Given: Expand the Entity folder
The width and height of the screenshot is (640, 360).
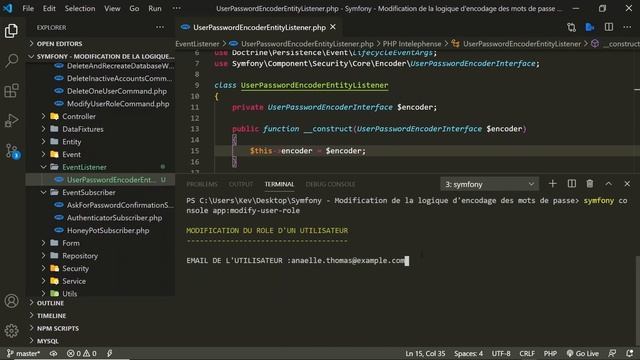Looking at the screenshot, I should point(71,142).
